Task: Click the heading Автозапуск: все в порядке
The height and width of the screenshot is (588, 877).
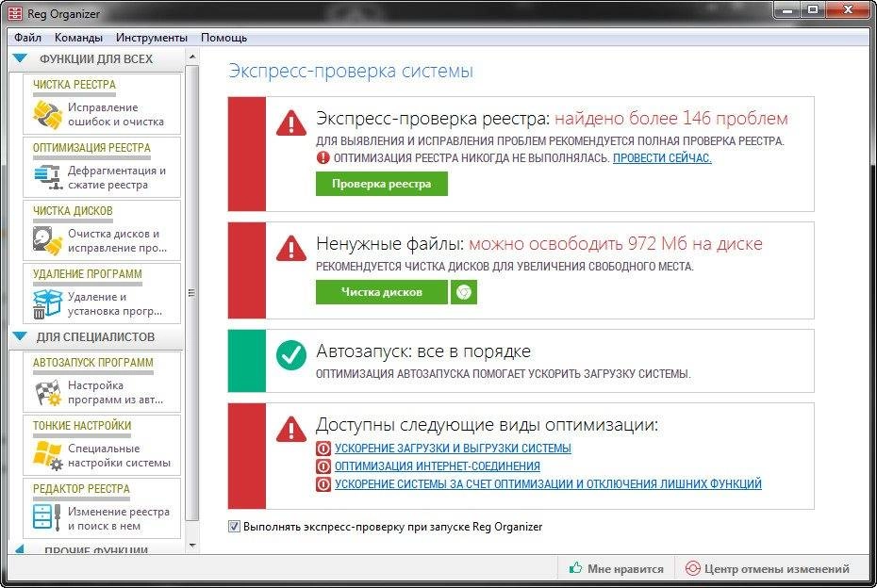Action: click(423, 351)
